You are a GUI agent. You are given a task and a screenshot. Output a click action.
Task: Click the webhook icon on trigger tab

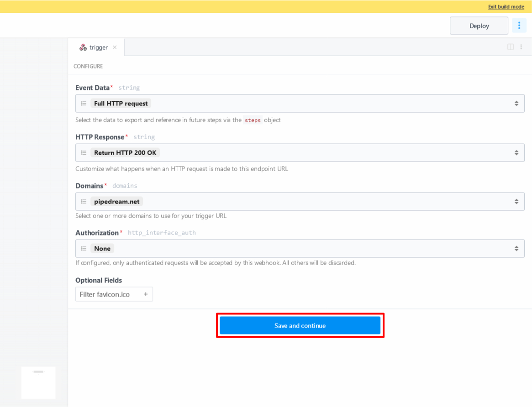pyautogui.click(x=83, y=47)
